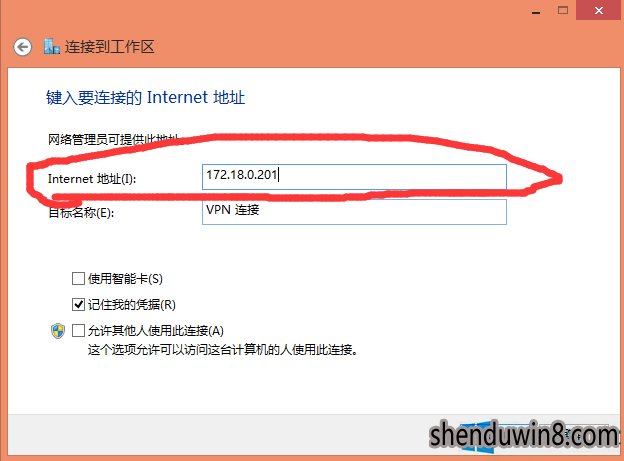Click the 连接到工作区 workplace building icon
The image size is (624, 461).
pos(52,47)
